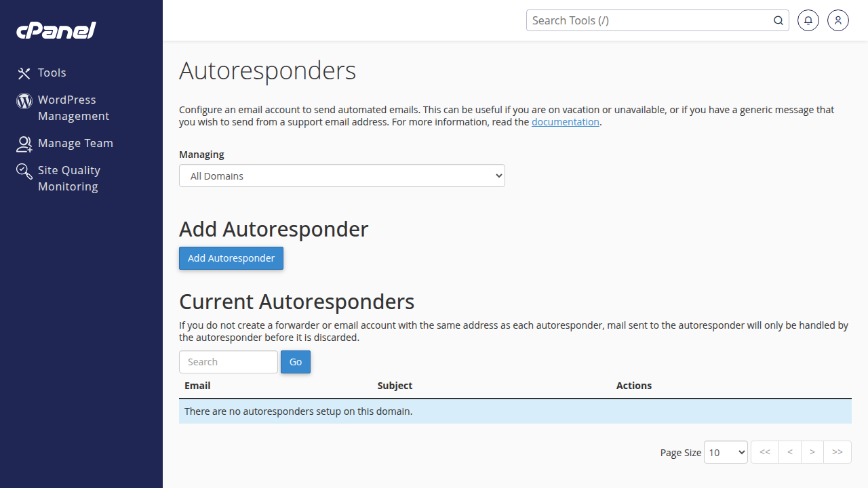
Task: Click the Autoresponders page heading
Action: coord(267,70)
